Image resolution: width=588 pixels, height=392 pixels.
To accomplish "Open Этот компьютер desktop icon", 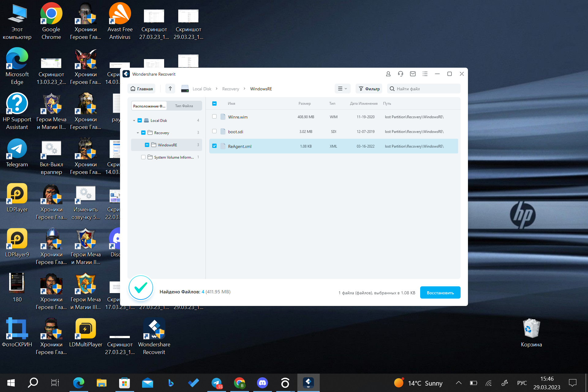I will click(x=17, y=21).
